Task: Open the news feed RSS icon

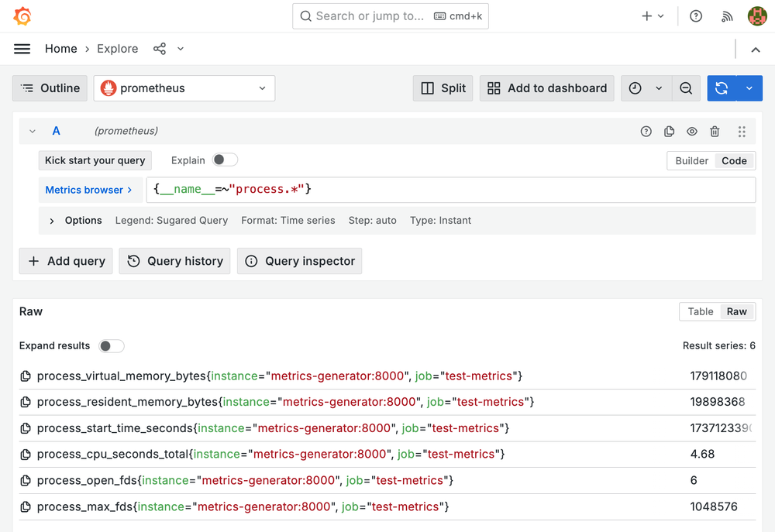Action: tap(727, 16)
